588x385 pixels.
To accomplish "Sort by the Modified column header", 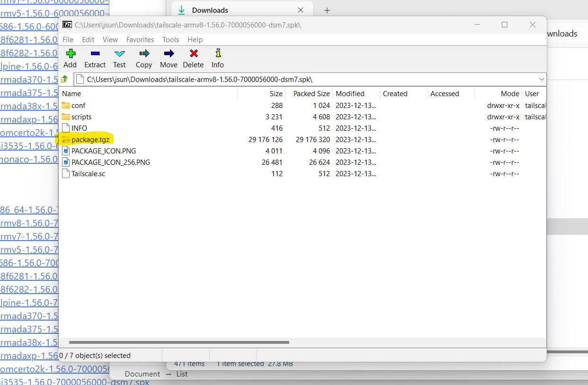I will point(350,94).
